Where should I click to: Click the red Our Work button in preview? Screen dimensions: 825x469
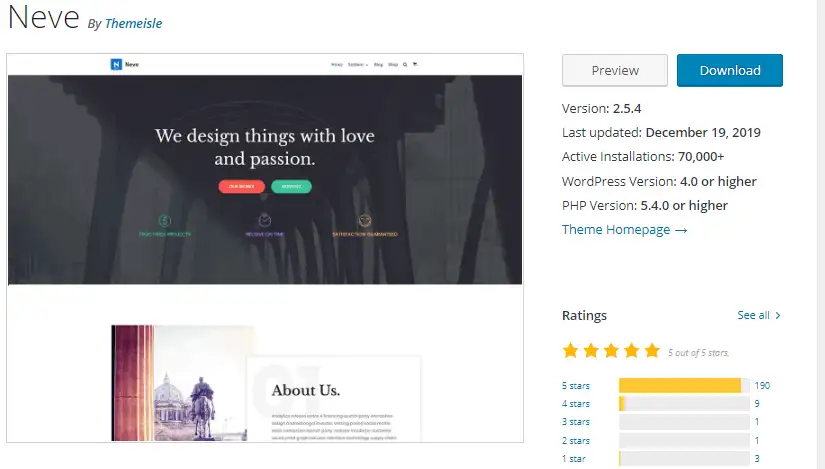(x=242, y=186)
